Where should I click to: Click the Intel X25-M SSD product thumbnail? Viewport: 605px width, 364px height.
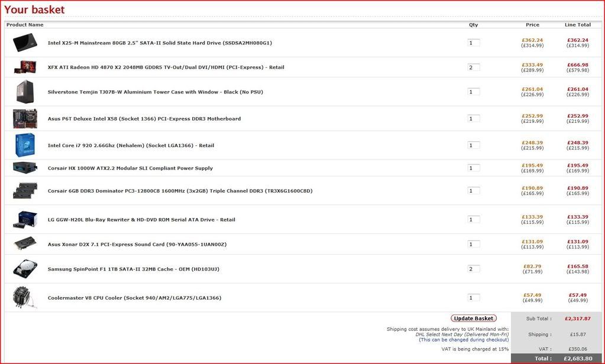(x=25, y=43)
